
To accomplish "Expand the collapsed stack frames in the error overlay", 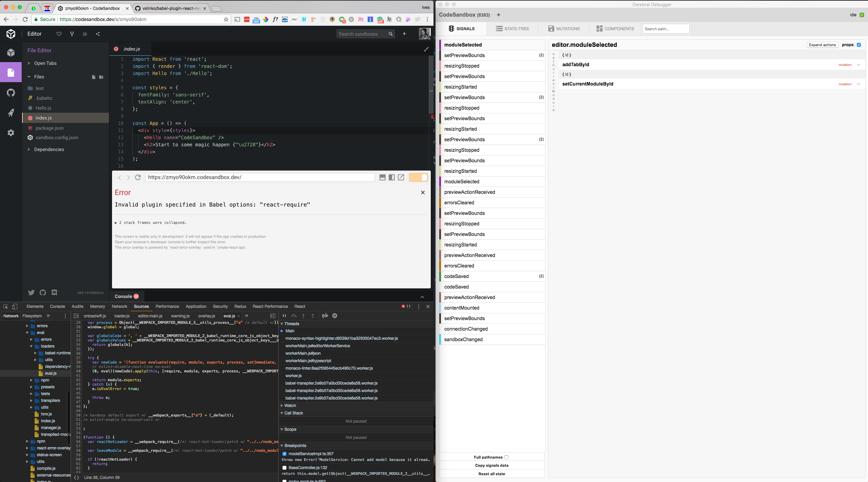I will tap(150, 222).
